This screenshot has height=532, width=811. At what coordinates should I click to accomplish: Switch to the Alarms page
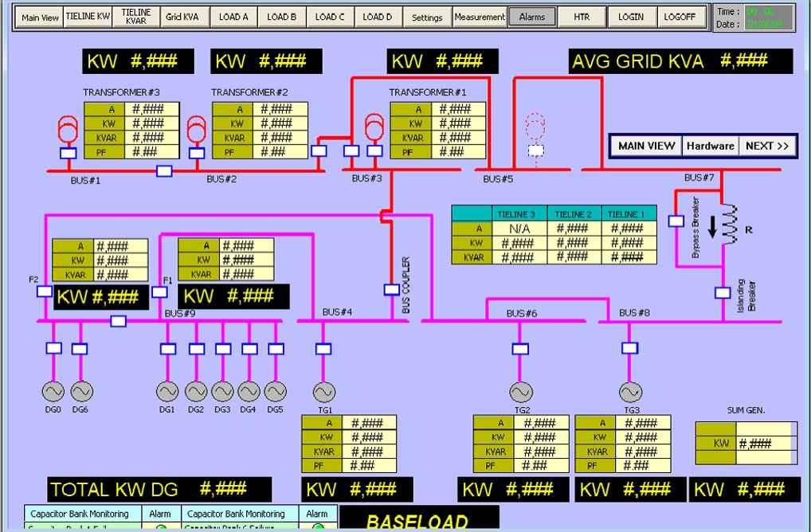coord(531,17)
